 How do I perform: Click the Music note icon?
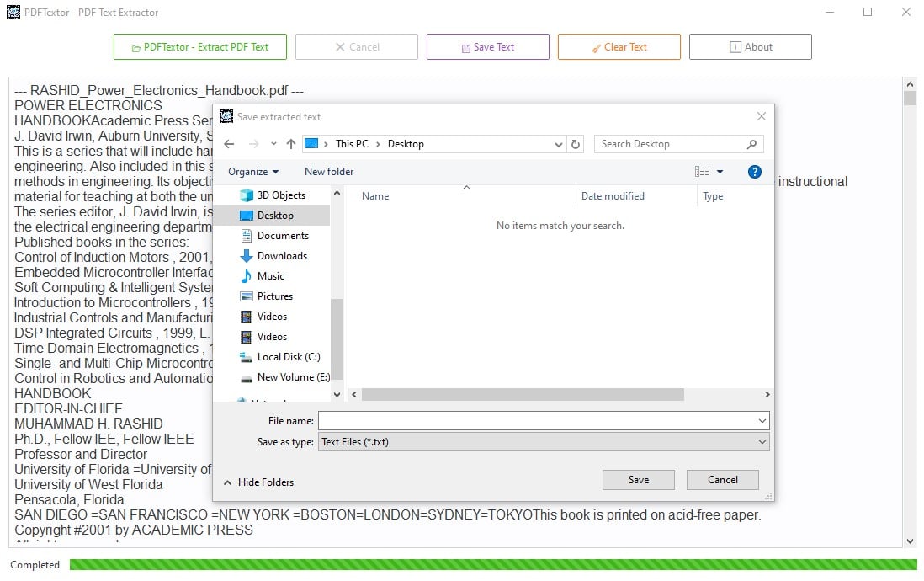click(247, 275)
